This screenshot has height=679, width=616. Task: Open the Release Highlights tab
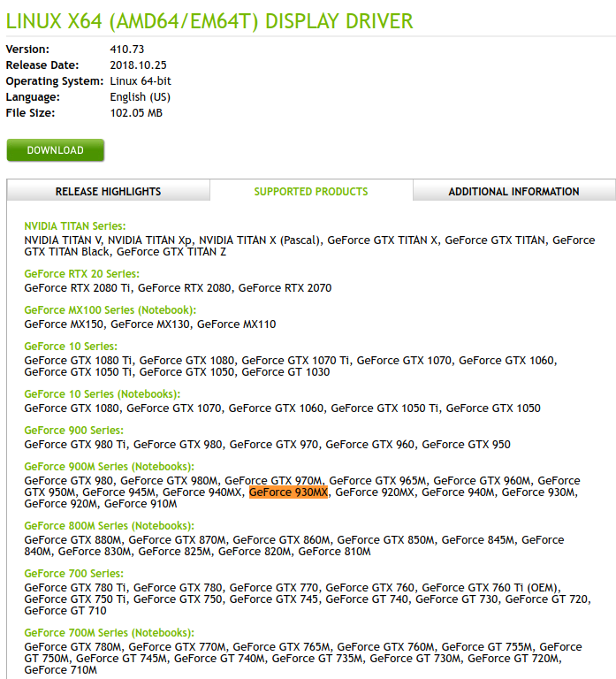108,191
